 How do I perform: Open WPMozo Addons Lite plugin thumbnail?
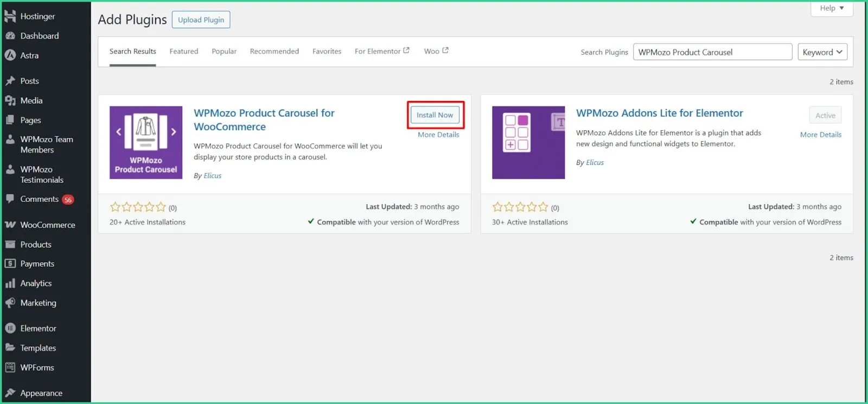coord(528,142)
